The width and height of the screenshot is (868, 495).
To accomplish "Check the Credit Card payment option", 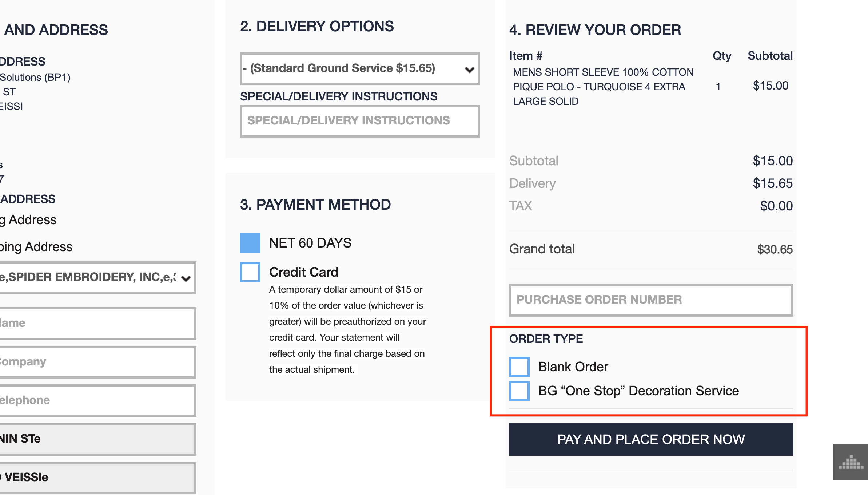I will click(x=250, y=272).
